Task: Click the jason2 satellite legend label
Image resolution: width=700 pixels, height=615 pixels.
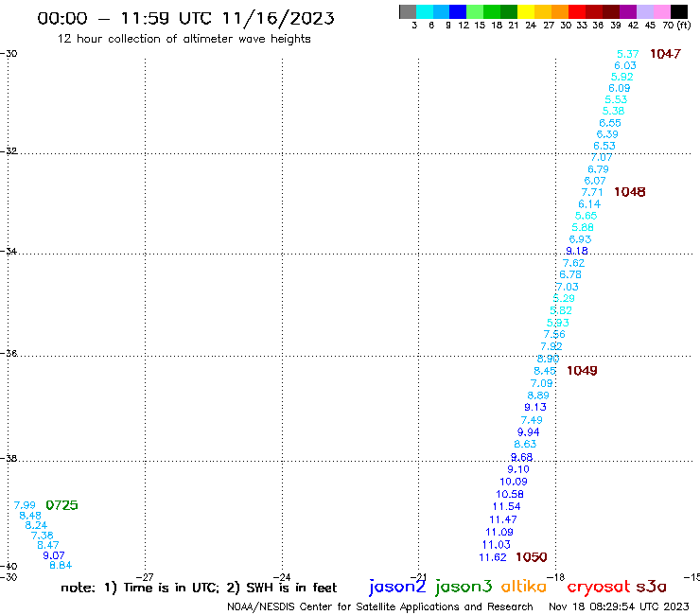Action: (397, 587)
